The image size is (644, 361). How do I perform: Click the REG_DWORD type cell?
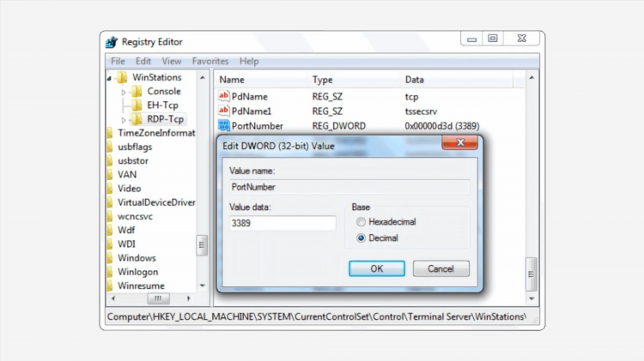(339, 126)
